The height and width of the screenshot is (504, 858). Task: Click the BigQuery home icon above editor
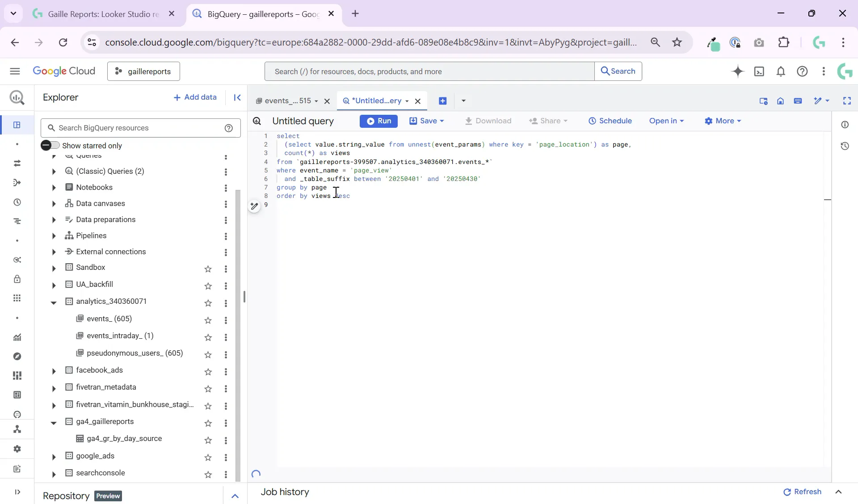pyautogui.click(x=781, y=101)
